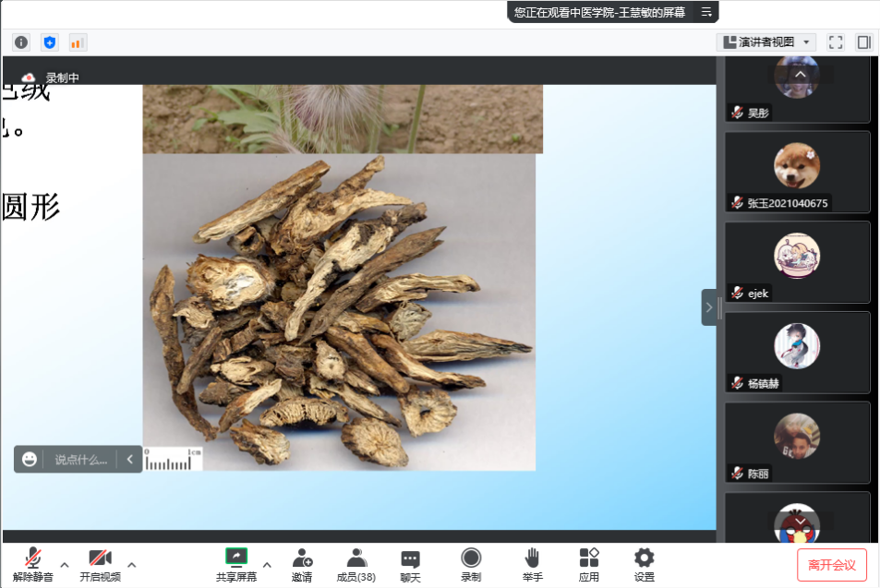Open the Invite (邀请) icon
The height and width of the screenshot is (588, 880).
click(302, 564)
